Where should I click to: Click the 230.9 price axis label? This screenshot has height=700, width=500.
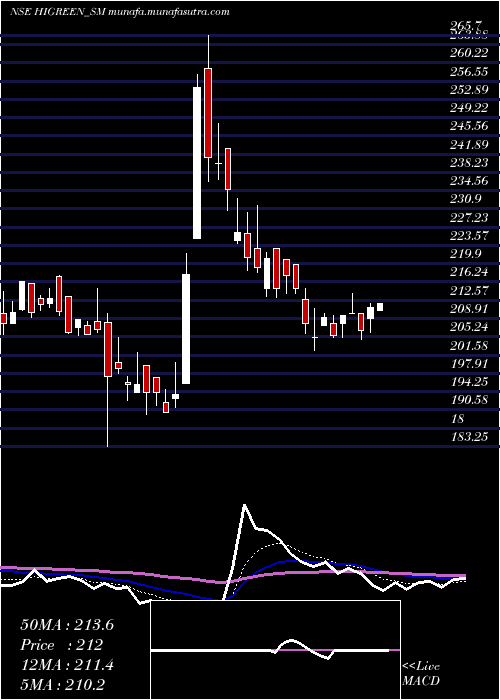click(x=467, y=199)
